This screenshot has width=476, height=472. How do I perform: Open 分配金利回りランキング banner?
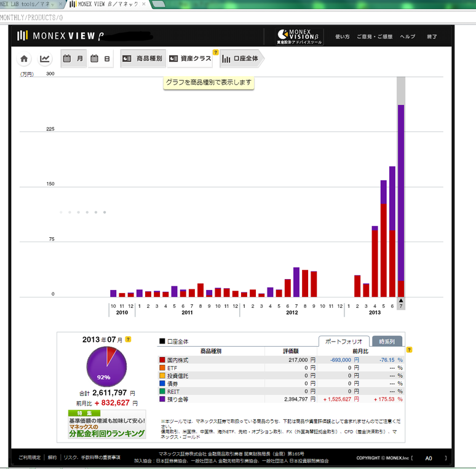pyautogui.click(x=107, y=425)
